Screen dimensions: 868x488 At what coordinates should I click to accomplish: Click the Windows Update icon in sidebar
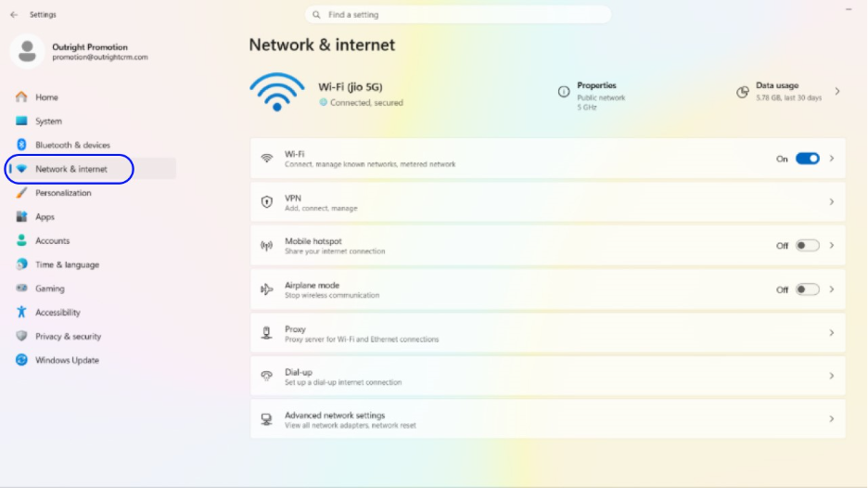pyautogui.click(x=21, y=360)
